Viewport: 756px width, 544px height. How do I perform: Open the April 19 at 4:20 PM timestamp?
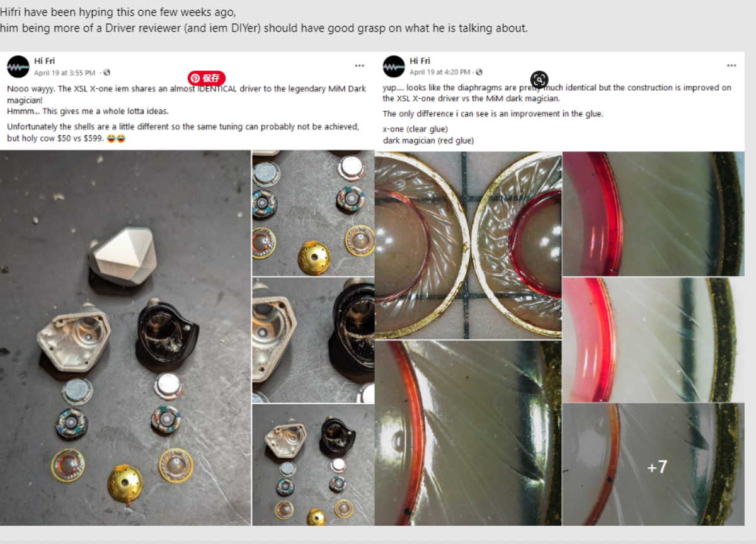(x=440, y=72)
